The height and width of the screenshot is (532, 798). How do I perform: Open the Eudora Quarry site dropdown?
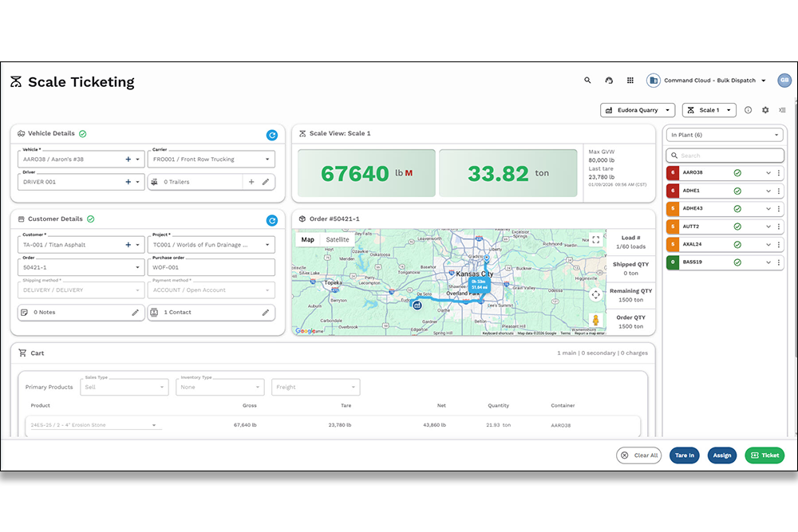click(638, 110)
